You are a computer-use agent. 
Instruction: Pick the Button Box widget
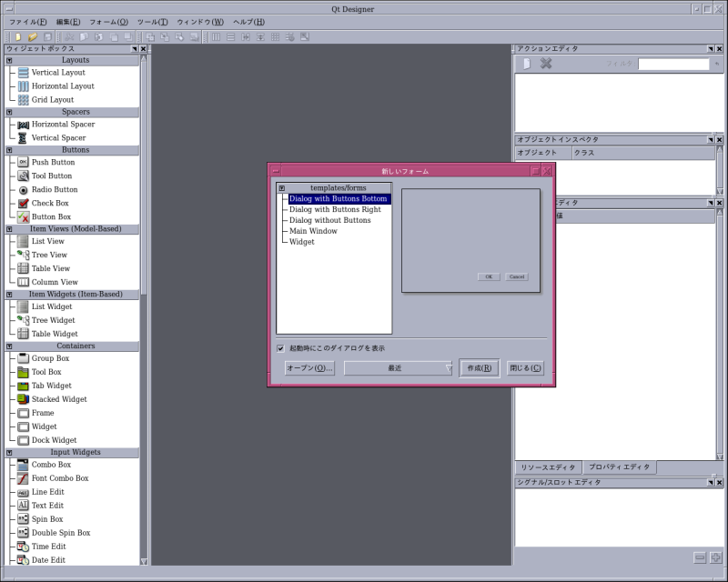[44, 216]
